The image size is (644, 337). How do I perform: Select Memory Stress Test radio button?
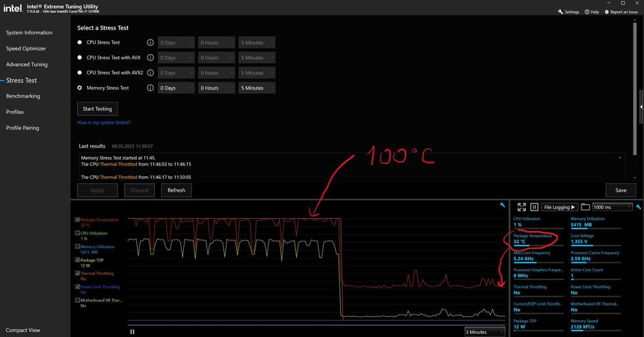pos(79,88)
